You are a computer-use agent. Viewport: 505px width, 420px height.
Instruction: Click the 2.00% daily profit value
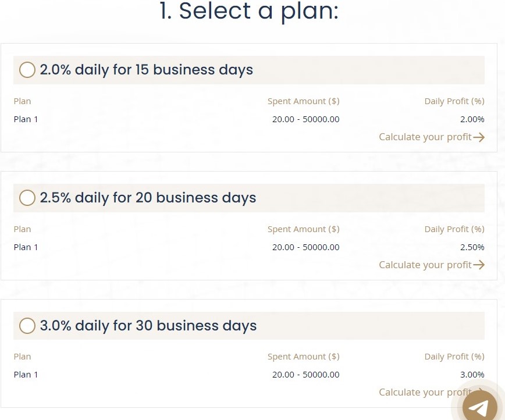pos(472,119)
